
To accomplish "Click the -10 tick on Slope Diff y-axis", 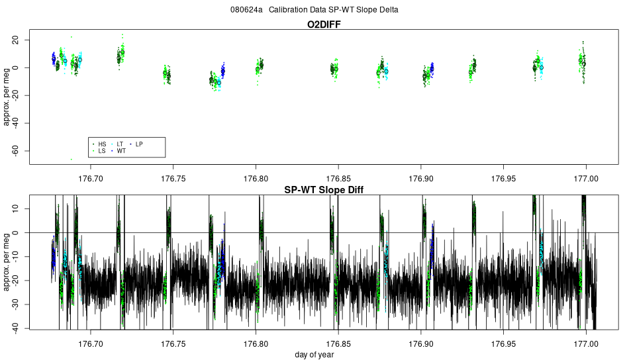I will 15,257.
